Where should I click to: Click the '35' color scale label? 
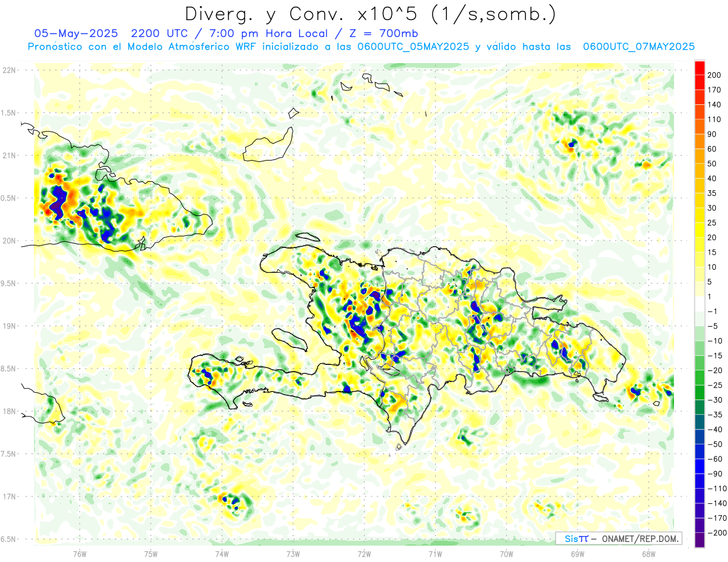713,193
